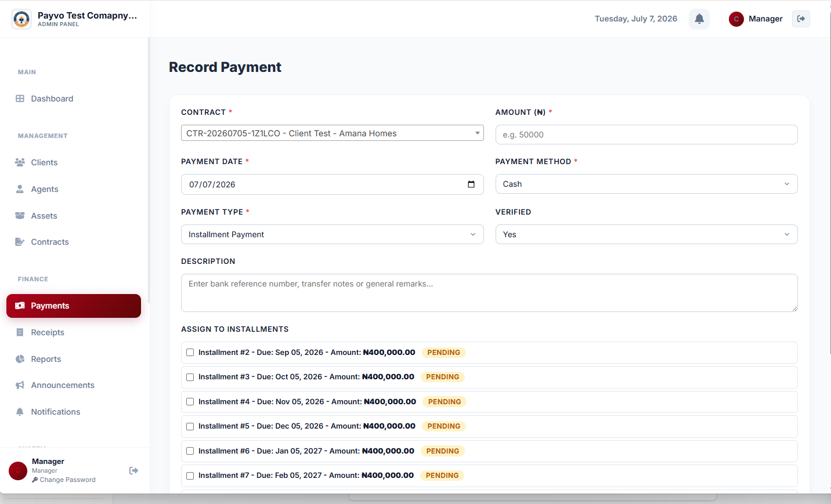Click the PENDING badge for Installment #5
This screenshot has width=831, height=504.
[x=444, y=426]
